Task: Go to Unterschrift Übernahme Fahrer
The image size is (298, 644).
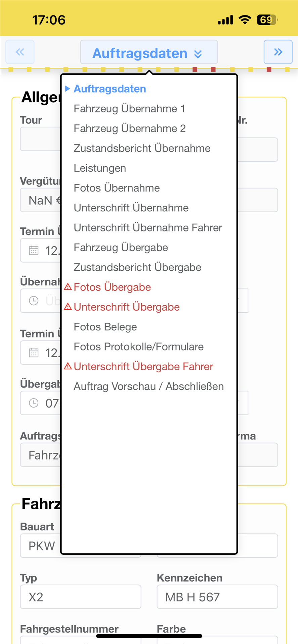Action: click(148, 227)
